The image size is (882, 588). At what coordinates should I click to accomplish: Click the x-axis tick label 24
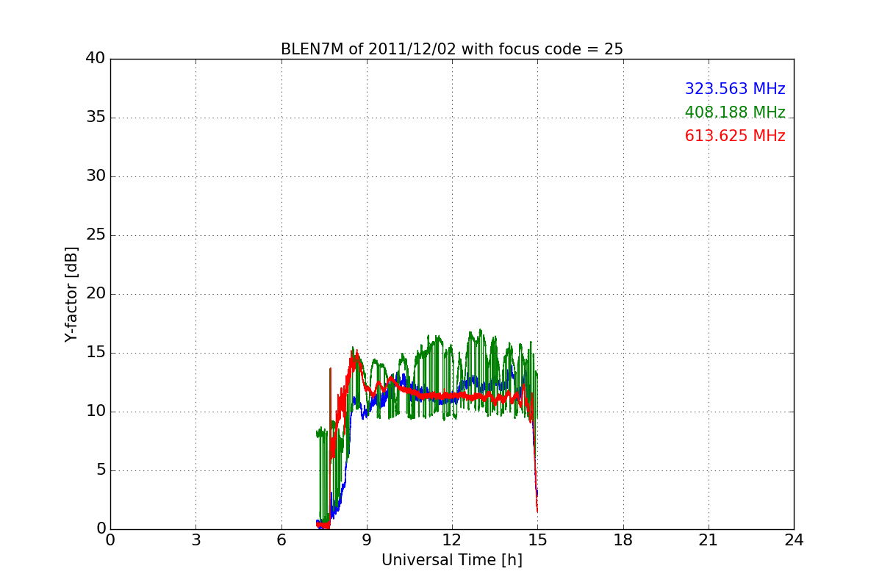point(794,540)
